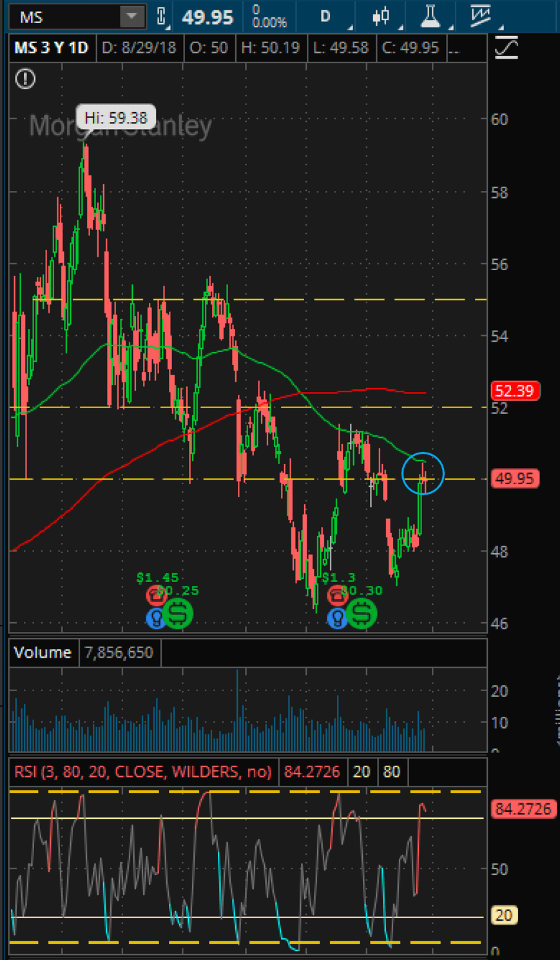Click the info exclamation icon at chart top-left
Viewport: 560px width, 960px height.
(x=24, y=79)
